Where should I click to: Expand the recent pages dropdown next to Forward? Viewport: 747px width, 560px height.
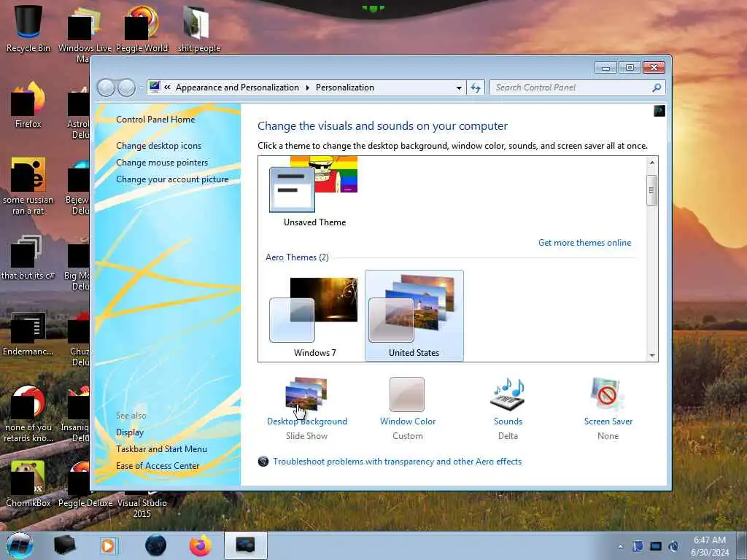140,88
